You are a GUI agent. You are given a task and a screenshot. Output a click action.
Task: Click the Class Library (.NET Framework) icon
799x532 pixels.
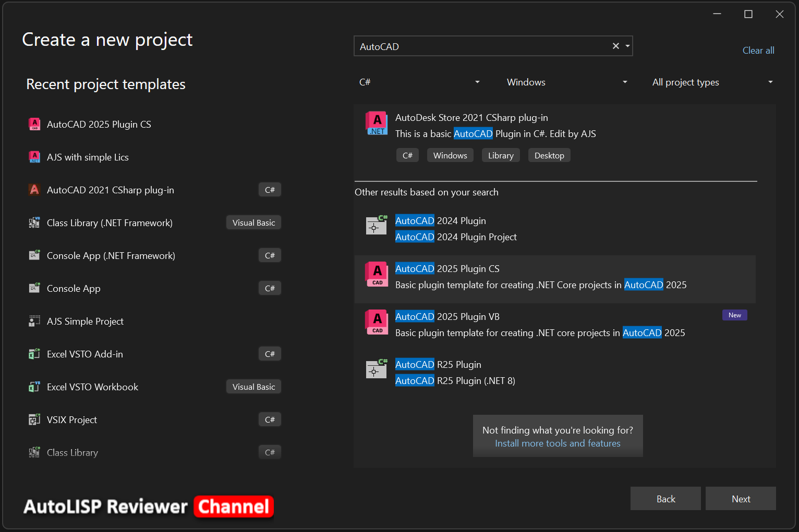tap(34, 222)
